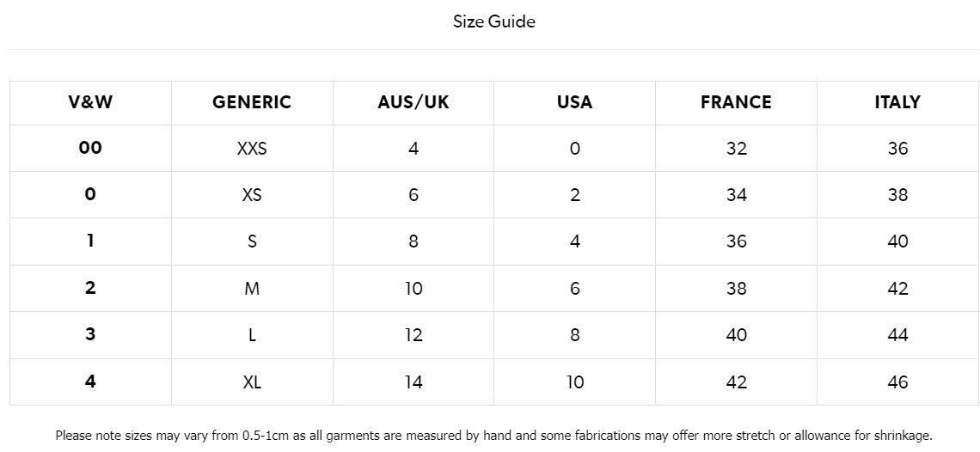The width and height of the screenshot is (980, 452).
Task: Select the FRANCE column header
Action: (x=736, y=102)
